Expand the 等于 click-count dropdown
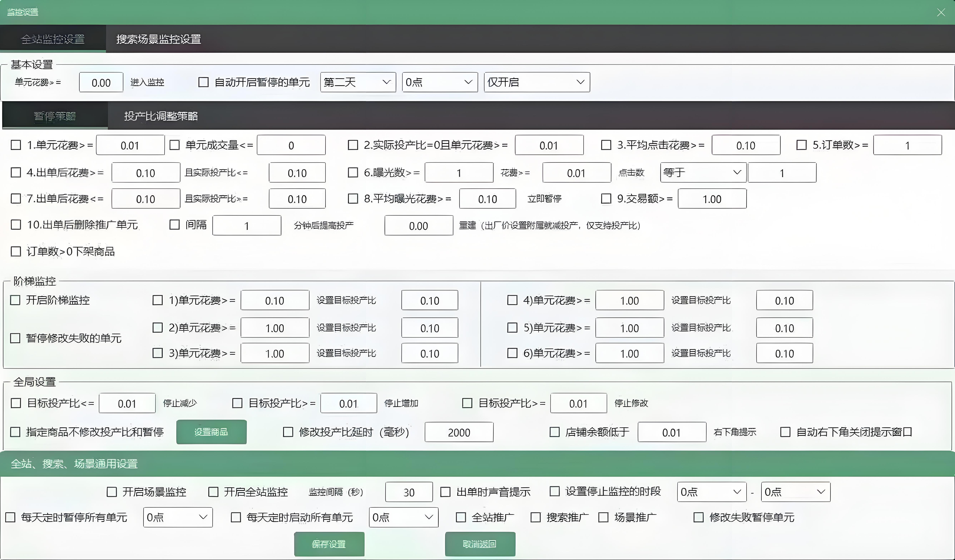The height and width of the screenshot is (560, 955). point(703,173)
